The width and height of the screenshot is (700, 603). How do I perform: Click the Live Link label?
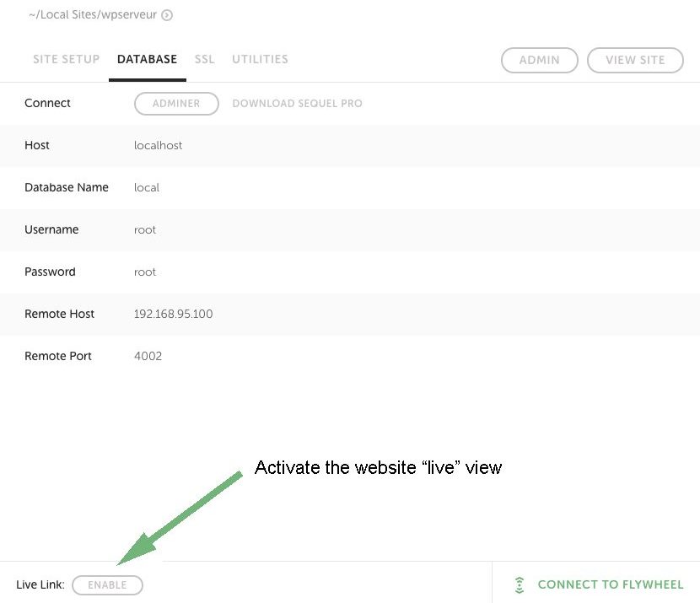[x=40, y=585]
